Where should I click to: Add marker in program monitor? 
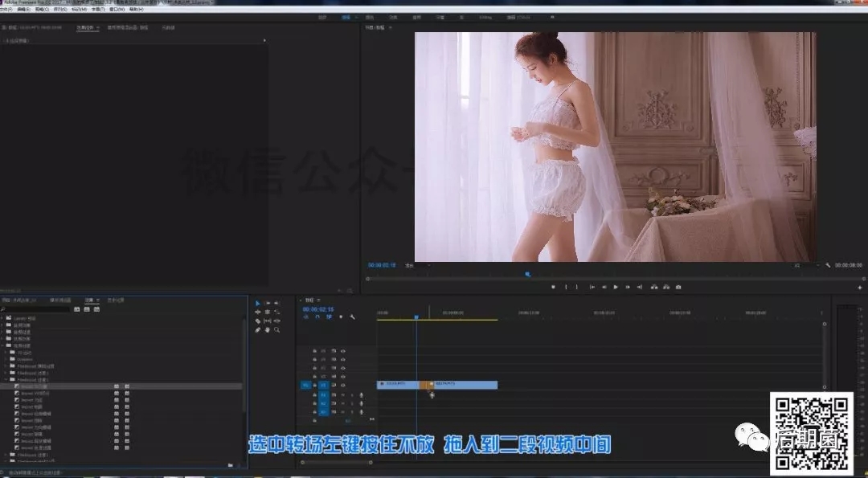coord(553,287)
